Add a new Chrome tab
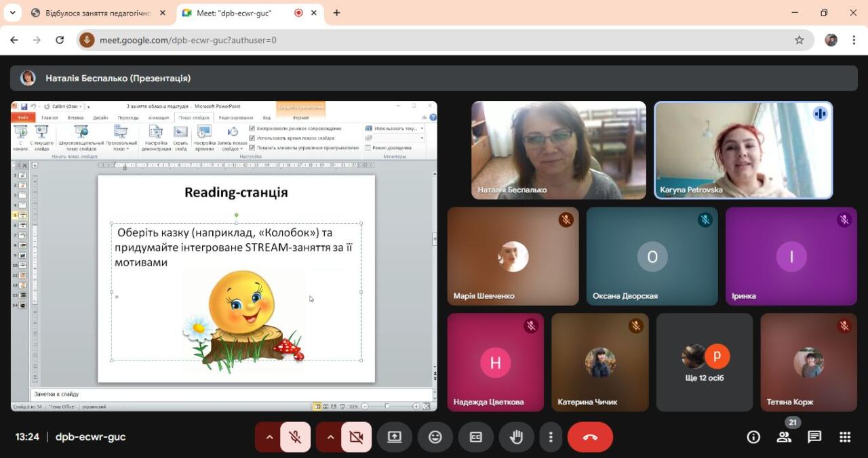Image resolution: width=868 pixels, height=458 pixels. (x=336, y=13)
